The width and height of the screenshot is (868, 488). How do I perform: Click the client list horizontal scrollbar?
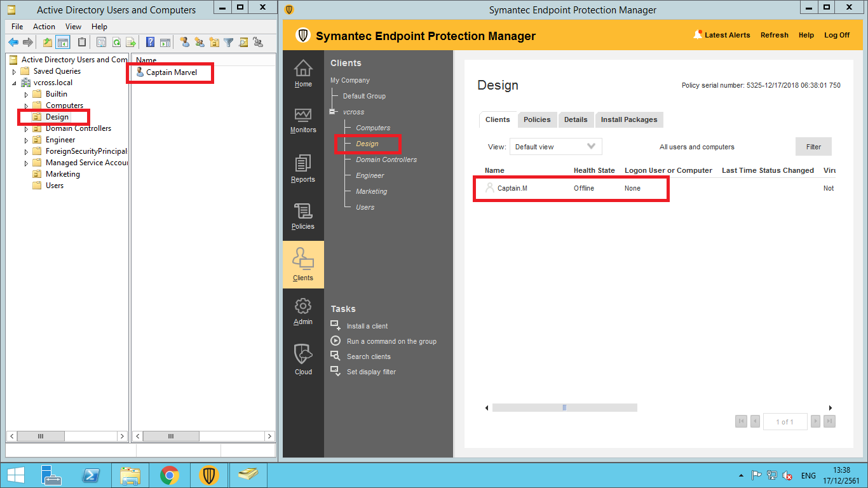tap(564, 408)
